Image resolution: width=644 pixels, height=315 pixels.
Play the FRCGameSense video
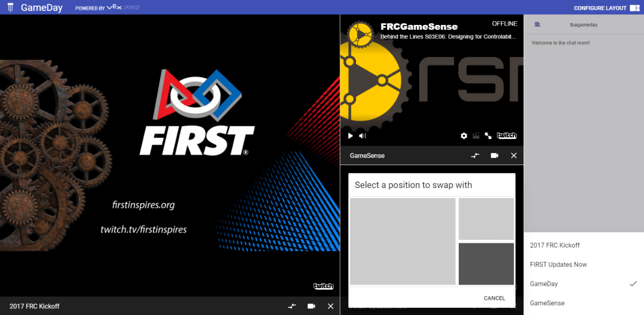click(x=351, y=136)
